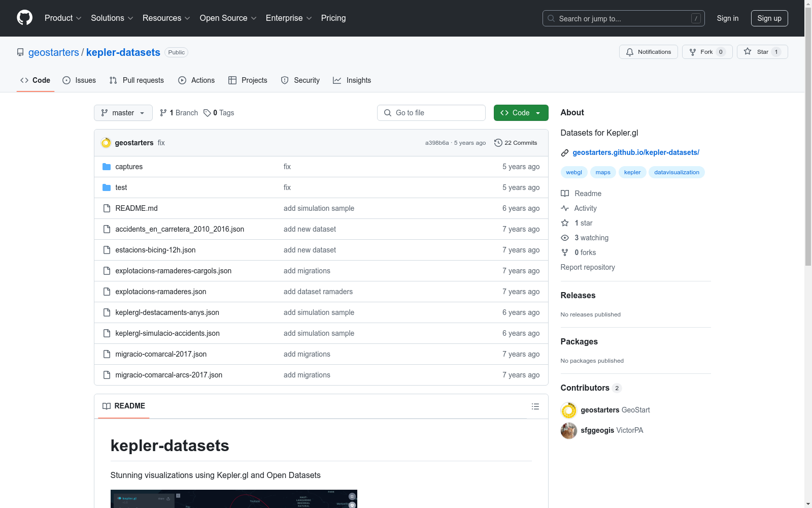Image resolution: width=812 pixels, height=508 pixels.
Task: Click the eye icon next to 3 watching
Action: point(565,238)
